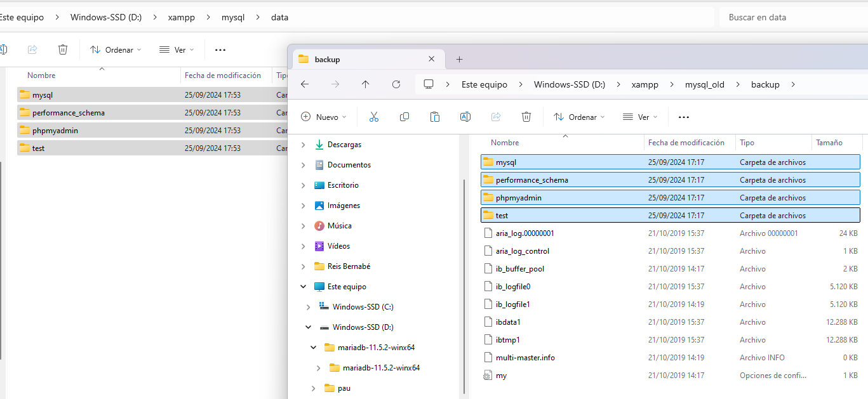The height and width of the screenshot is (399, 868).
Task: Click mysql_old in the backup address bar
Action: click(x=704, y=84)
